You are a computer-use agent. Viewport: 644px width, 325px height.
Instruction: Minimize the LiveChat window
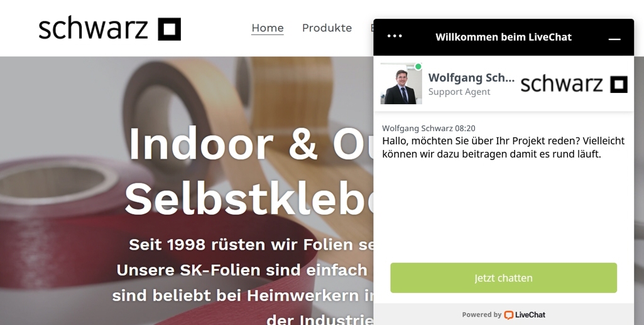614,38
